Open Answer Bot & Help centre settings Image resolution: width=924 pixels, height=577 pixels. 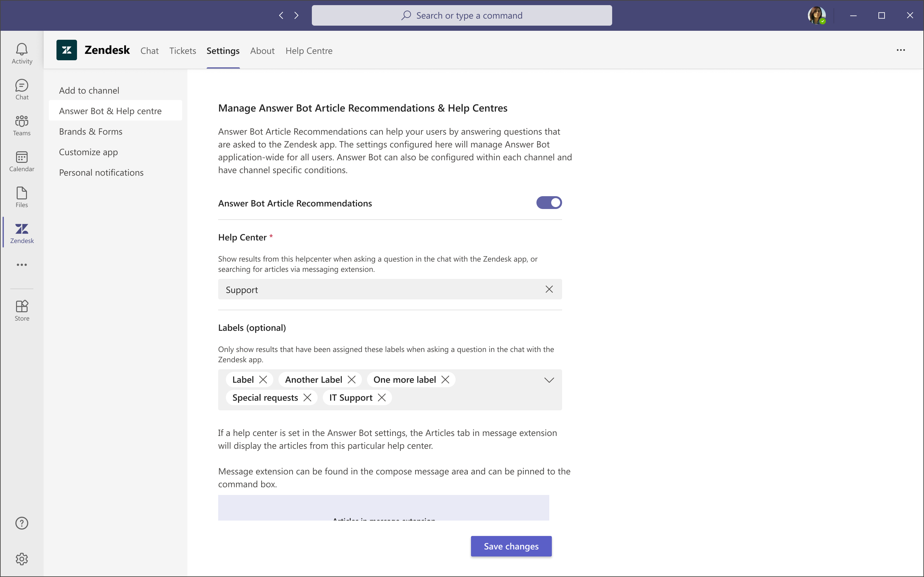(110, 110)
